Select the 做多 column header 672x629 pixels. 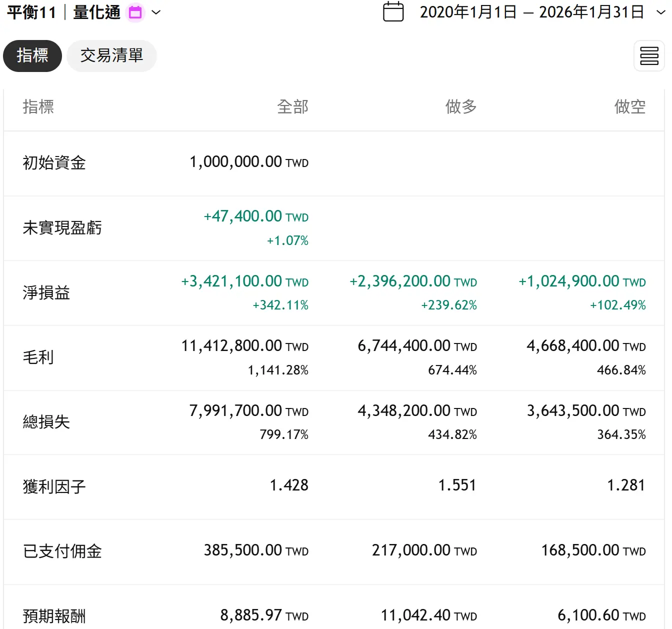pos(460,106)
